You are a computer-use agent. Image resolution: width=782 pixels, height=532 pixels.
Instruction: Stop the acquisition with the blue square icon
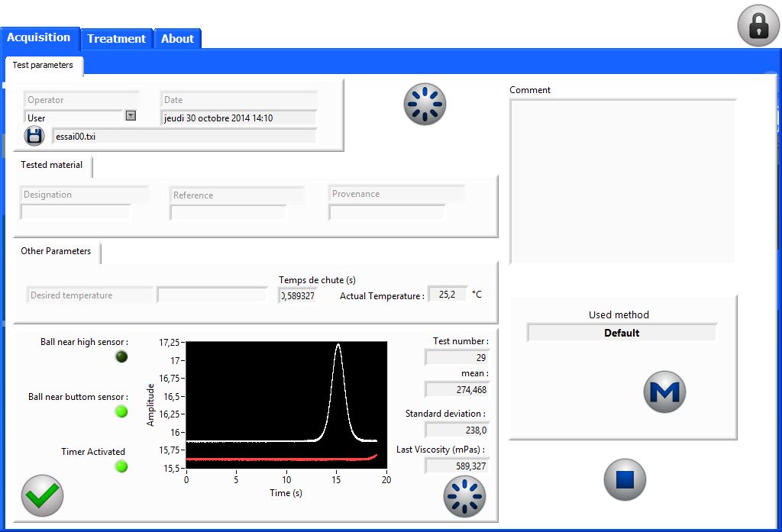click(x=625, y=479)
